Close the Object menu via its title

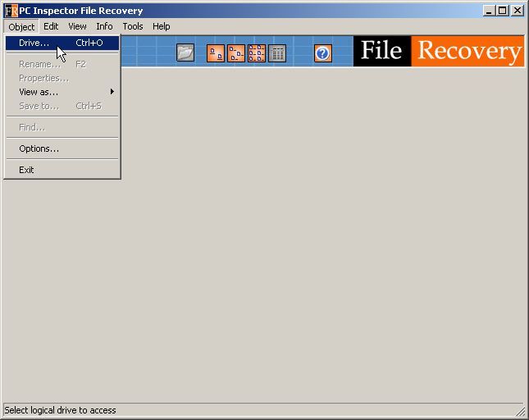21,26
